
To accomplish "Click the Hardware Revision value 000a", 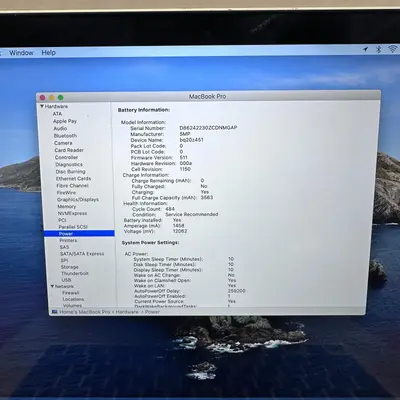I will click(186, 163).
